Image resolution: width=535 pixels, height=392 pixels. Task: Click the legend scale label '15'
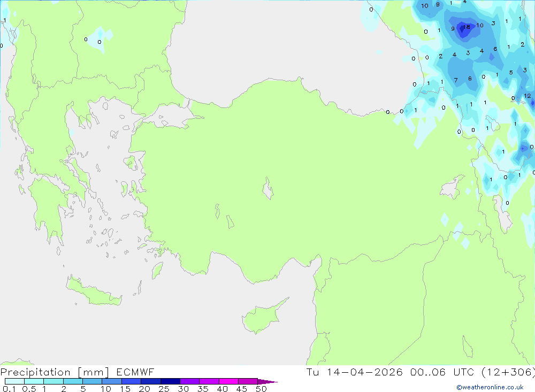coord(125,389)
